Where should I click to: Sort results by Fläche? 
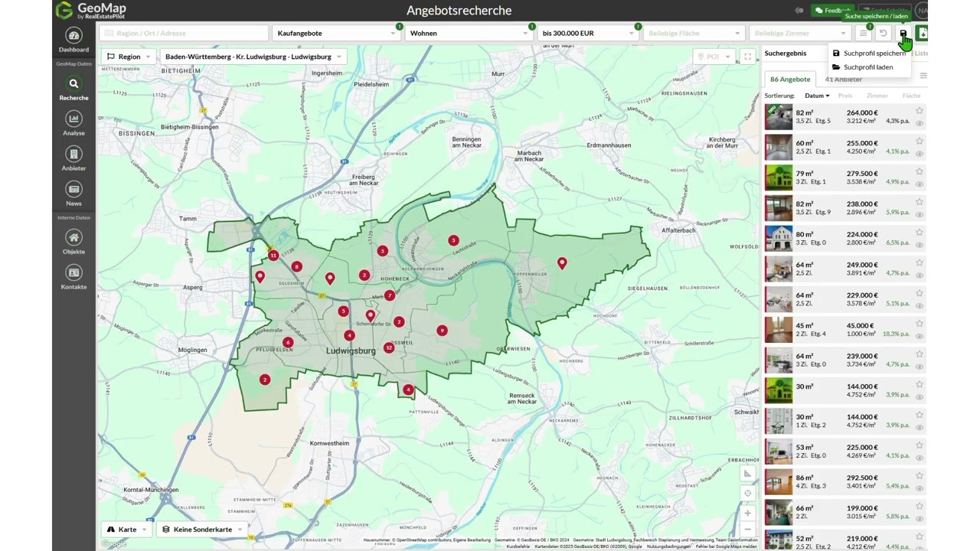point(911,96)
